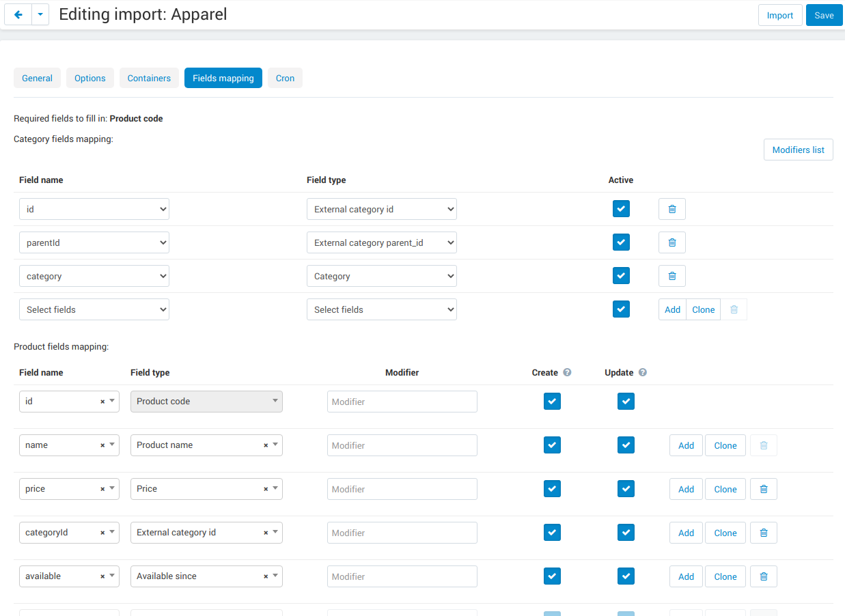Switch to the Options tab

click(90, 78)
